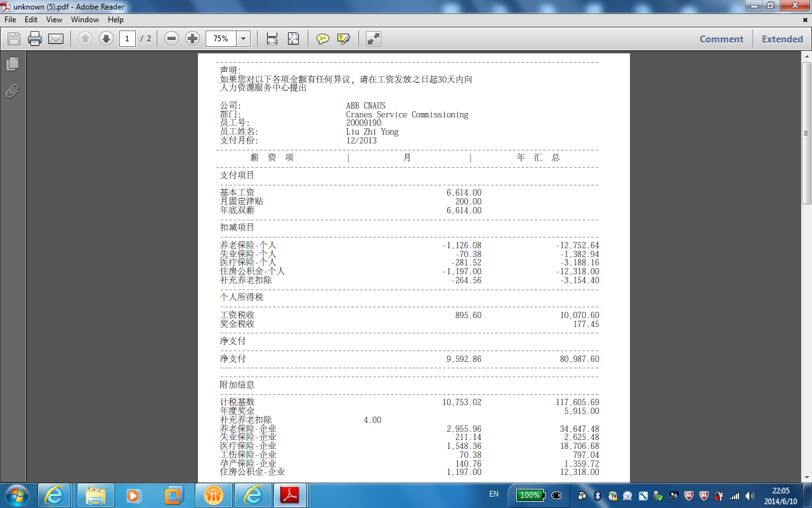Open the Help menu

[x=115, y=20]
